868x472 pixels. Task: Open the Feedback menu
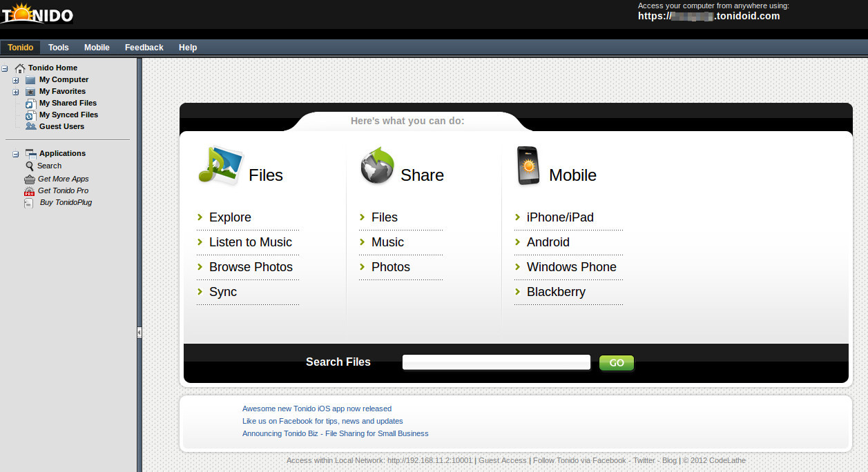click(144, 48)
